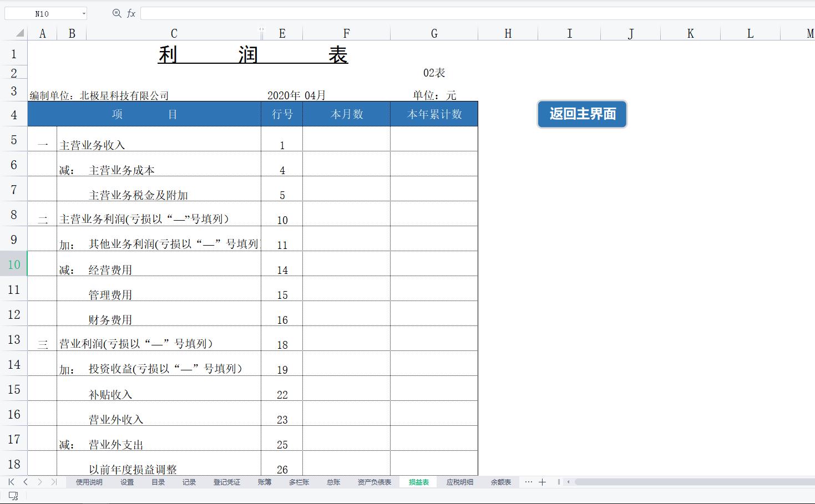Click the next sheet arrow icon
Screen dimensions: 815x504
click(x=38, y=482)
